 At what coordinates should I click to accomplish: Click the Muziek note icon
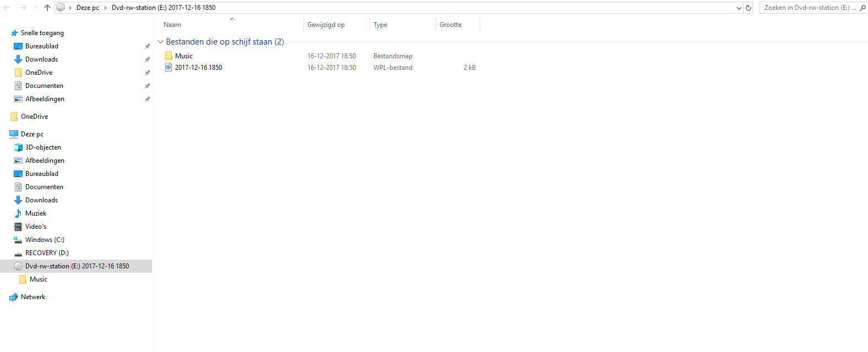point(18,213)
